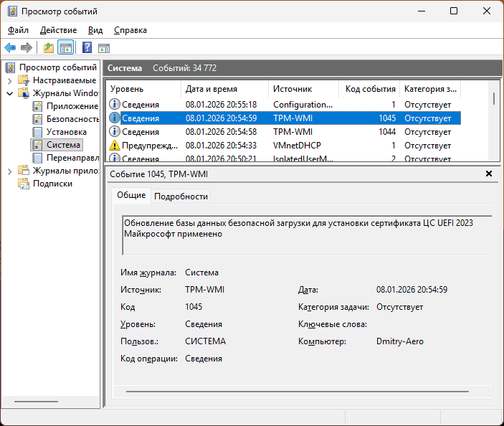Viewport: 504px width, 426px height.
Task: Expand the Журналы приложений и служб node
Action: (x=9, y=171)
